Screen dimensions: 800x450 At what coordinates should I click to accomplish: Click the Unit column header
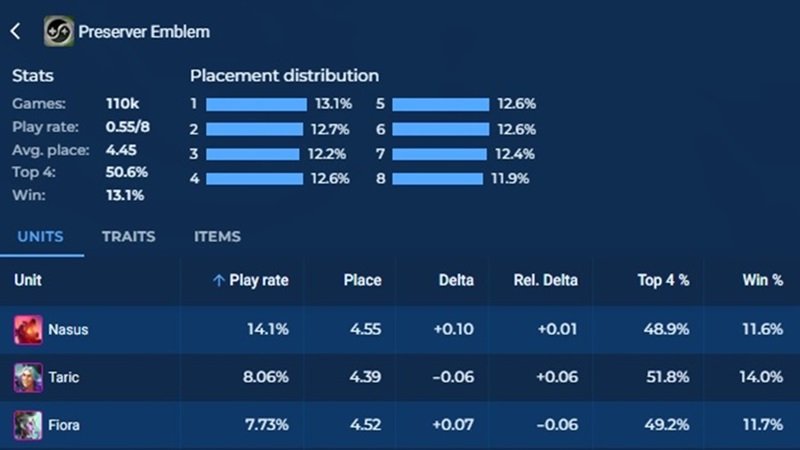point(28,281)
